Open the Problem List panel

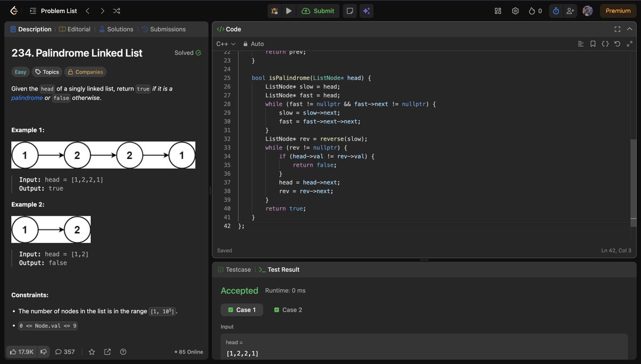coord(53,11)
